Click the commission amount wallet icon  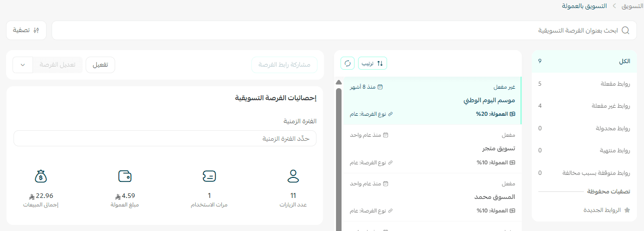point(125,176)
